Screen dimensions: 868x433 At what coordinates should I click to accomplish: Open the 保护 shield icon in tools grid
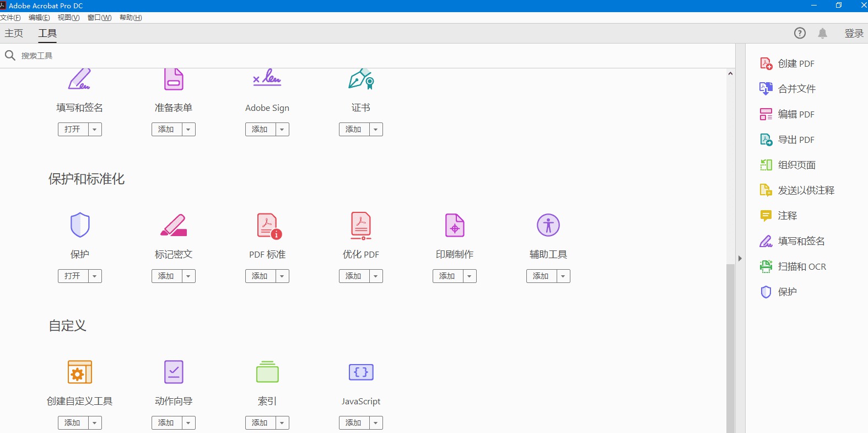80,225
